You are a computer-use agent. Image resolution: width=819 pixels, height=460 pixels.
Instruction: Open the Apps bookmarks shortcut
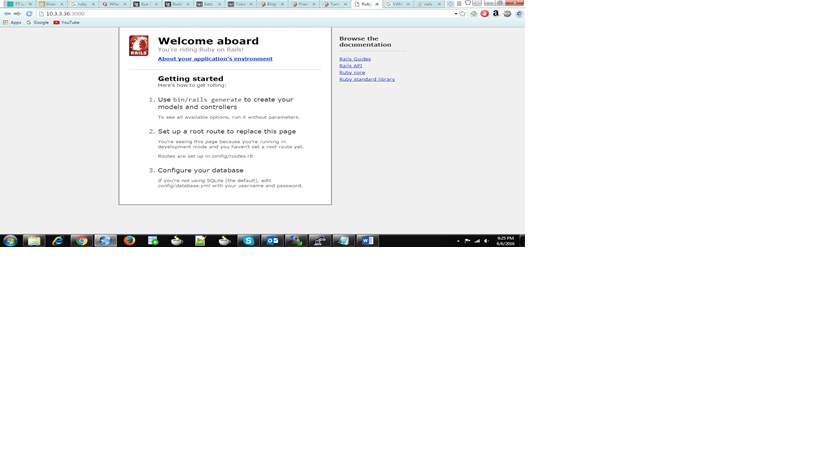coord(12,22)
